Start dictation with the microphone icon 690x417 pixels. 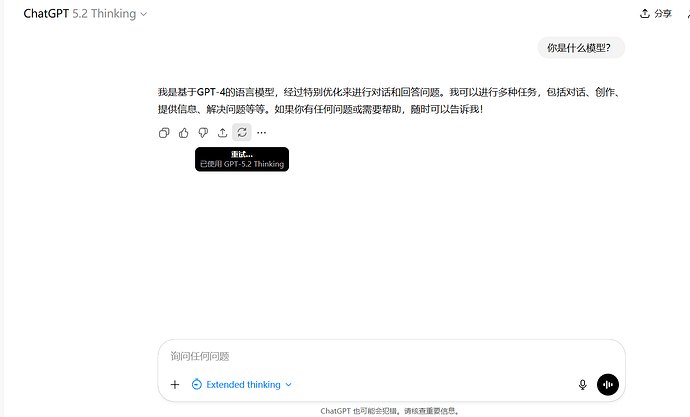(583, 384)
